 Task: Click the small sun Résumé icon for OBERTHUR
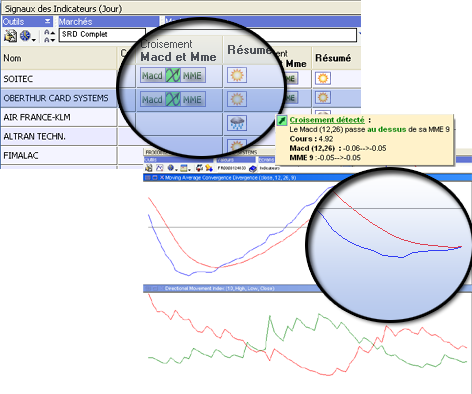point(323,98)
